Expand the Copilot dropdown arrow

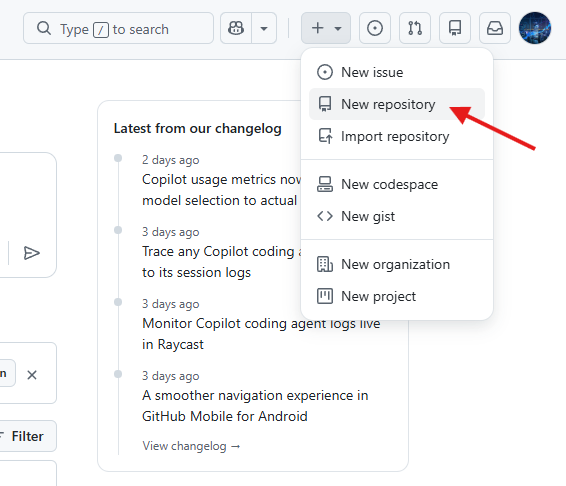tap(264, 28)
